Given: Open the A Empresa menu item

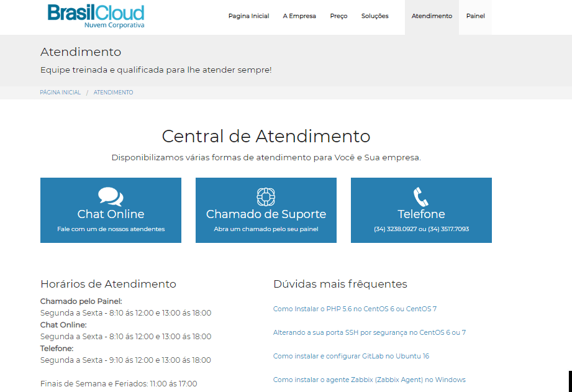Looking at the screenshot, I should [299, 16].
